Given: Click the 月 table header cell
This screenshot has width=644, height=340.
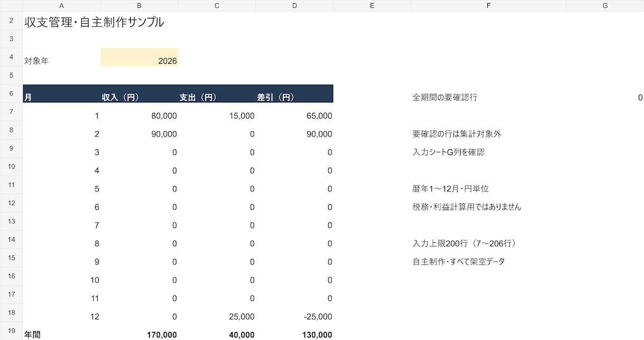Looking at the screenshot, I should point(62,93).
